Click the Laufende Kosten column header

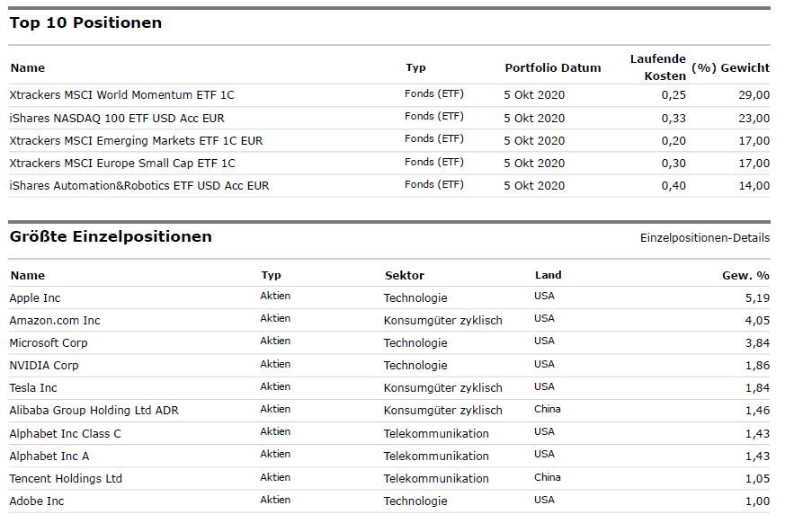[657, 67]
